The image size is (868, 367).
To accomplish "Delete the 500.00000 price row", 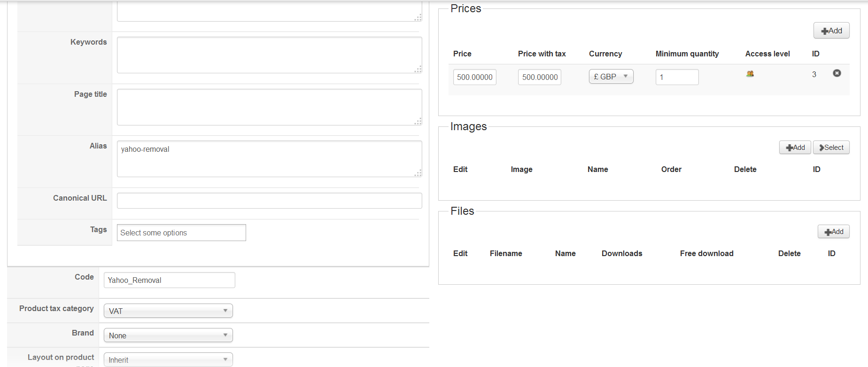I will click(x=837, y=73).
